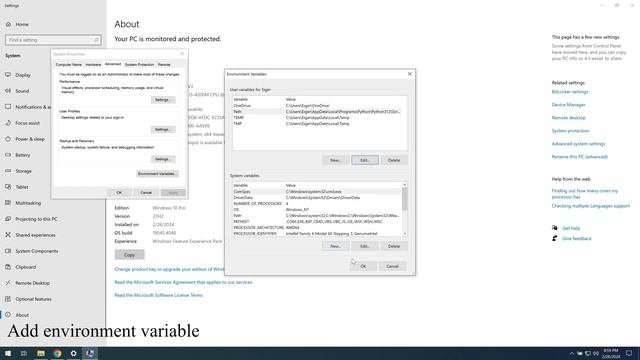Open Display settings in sidebar
Screen dimensions: 640x360
(23, 75)
